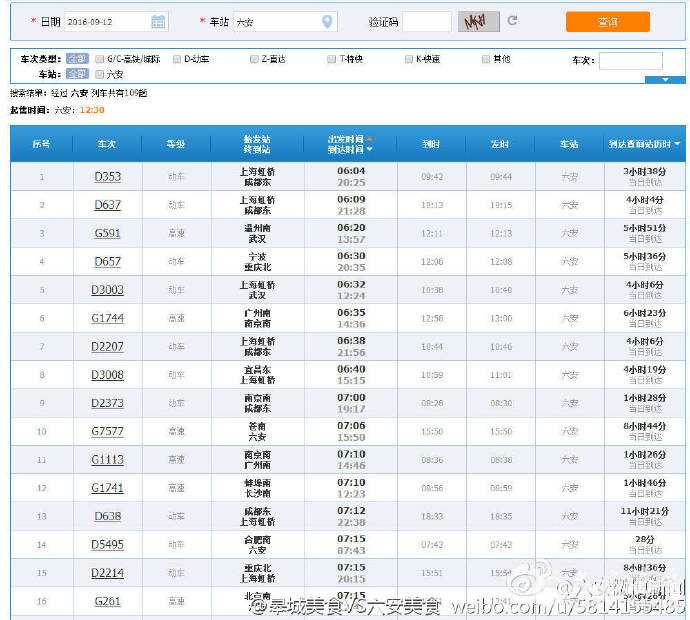Check the 六安 station filter checkbox
The image size is (690, 620).
[99, 74]
